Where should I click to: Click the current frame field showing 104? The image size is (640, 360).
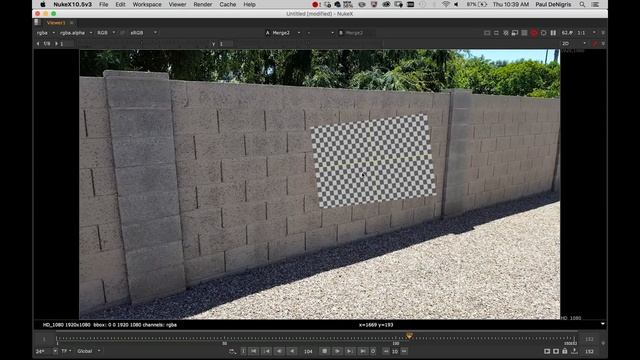(309, 351)
